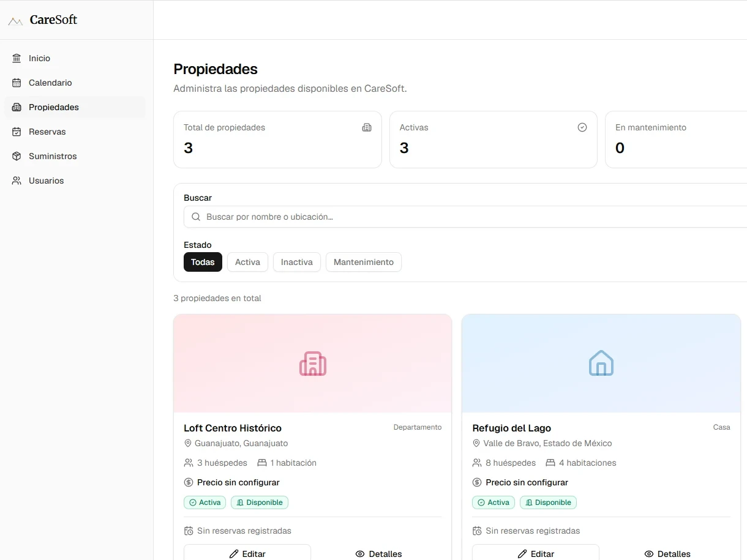
Task: Click 'Sin reservas registradas' on Refugio del Lago
Action: (533, 531)
